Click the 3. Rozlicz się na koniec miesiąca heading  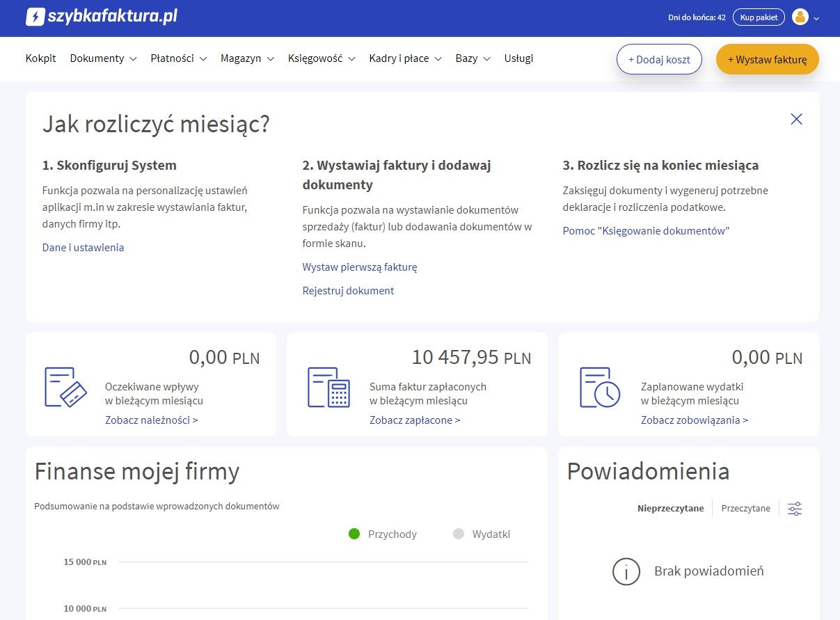660,166
